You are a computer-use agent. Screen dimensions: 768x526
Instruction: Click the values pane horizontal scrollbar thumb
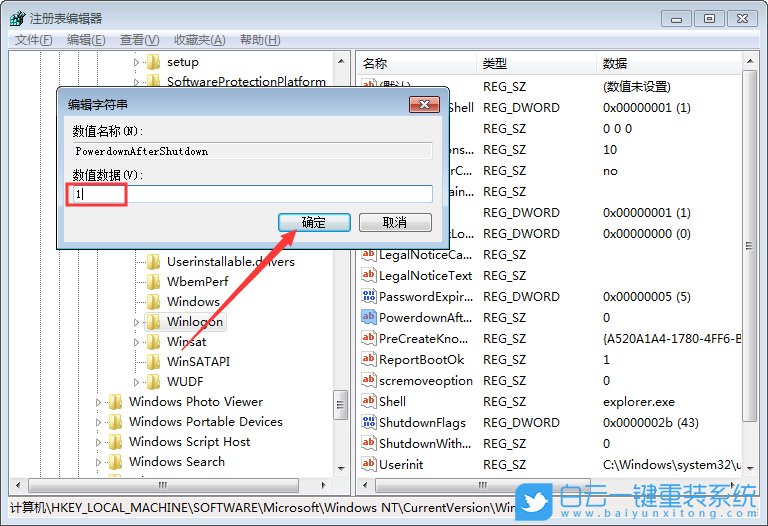pyautogui.click(x=482, y=485)
